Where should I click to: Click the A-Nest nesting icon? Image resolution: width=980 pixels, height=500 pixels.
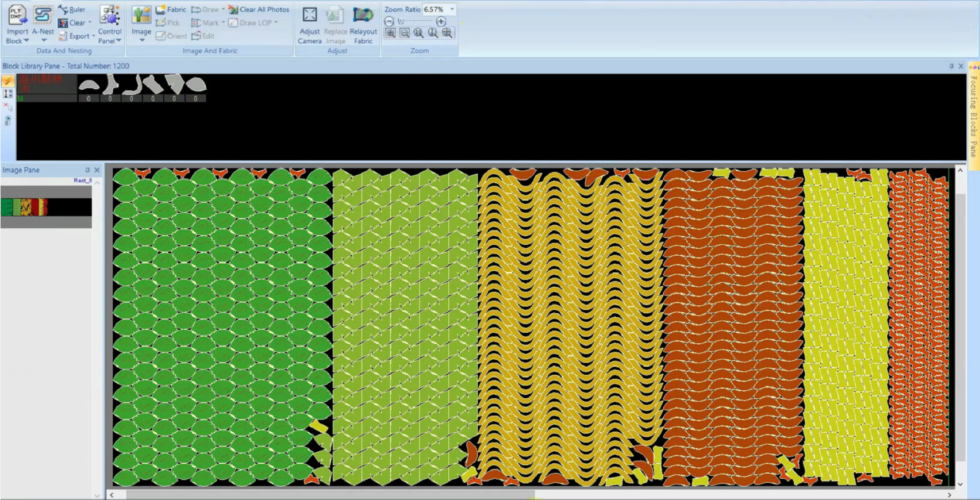click(43, 16)
